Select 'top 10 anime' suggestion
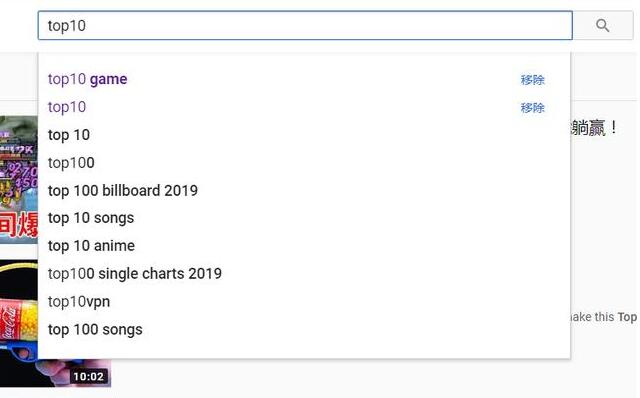The height and width of the screenshot is (398, 640). [304, 246]
